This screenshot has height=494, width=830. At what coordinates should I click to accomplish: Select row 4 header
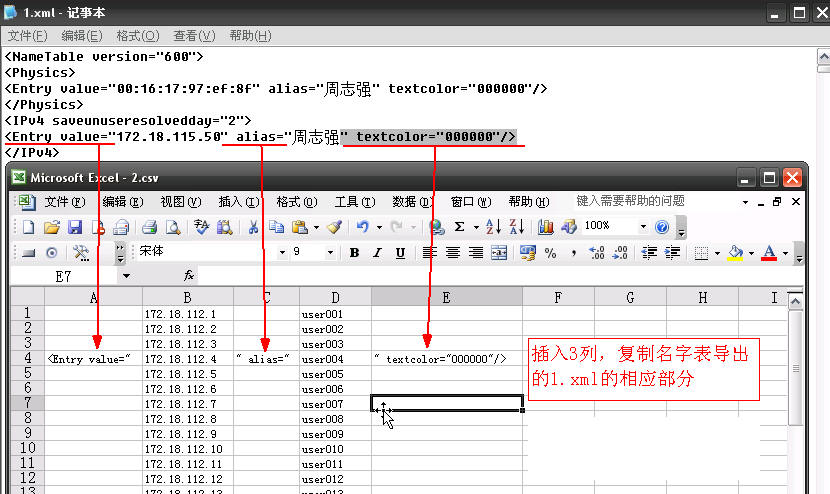(28, 358)
